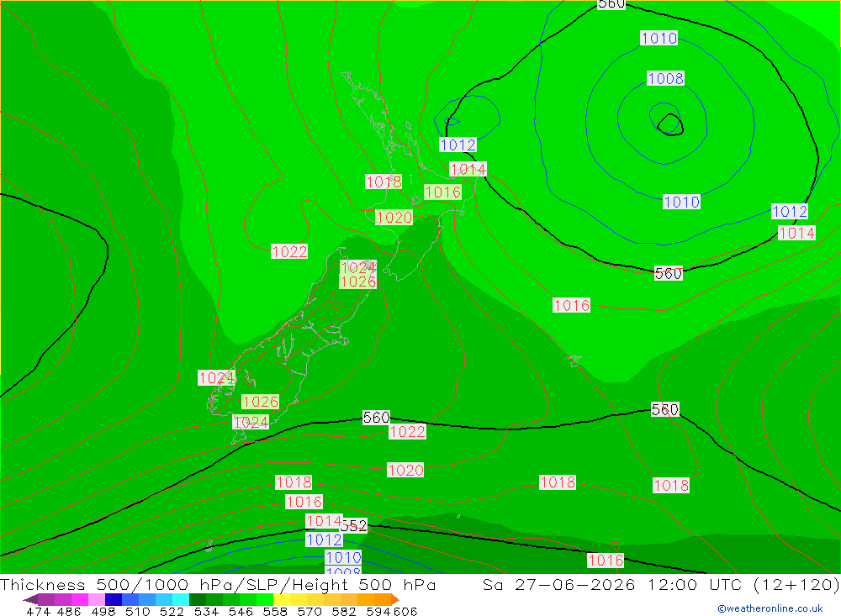Image resolution: width=841 pixels, height=616 pixels.
Task: Choose the cyan swatch in the legend
Action: [180, 599]
